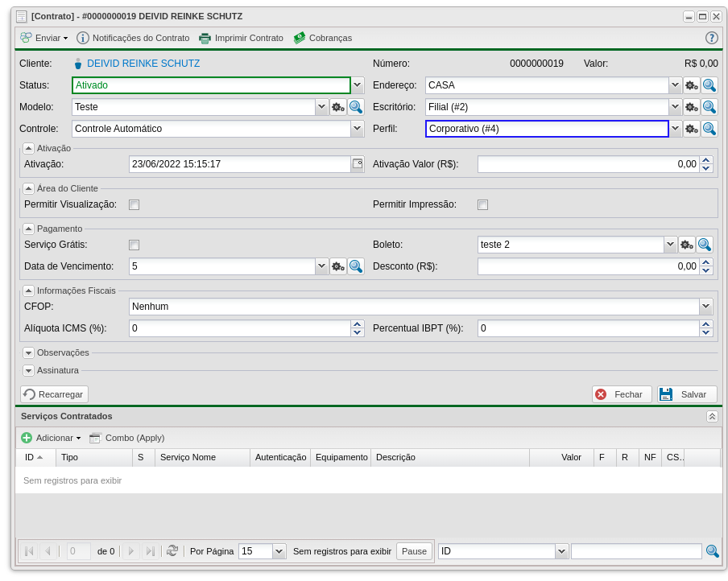Image resolution: width=728 pixels, height=581 pixels.
Task: Search Perfil using the magnifier icon
Action: [709, 129]
